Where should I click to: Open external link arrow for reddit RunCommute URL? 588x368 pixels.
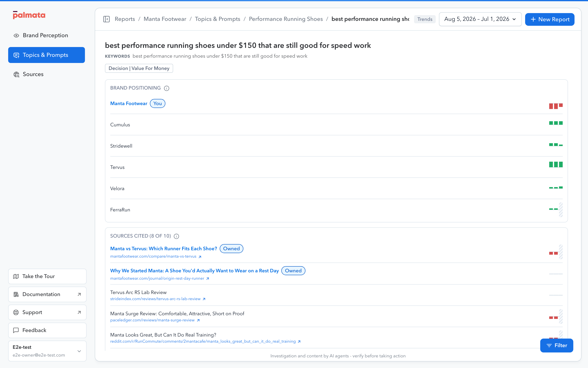coord(299,341)
